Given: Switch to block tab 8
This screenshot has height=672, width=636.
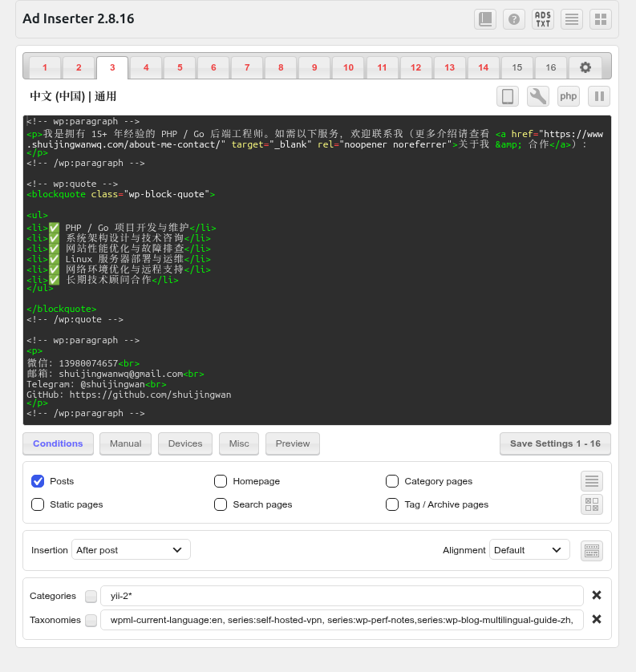Looking at the screenshot, I should coord(281,67).
